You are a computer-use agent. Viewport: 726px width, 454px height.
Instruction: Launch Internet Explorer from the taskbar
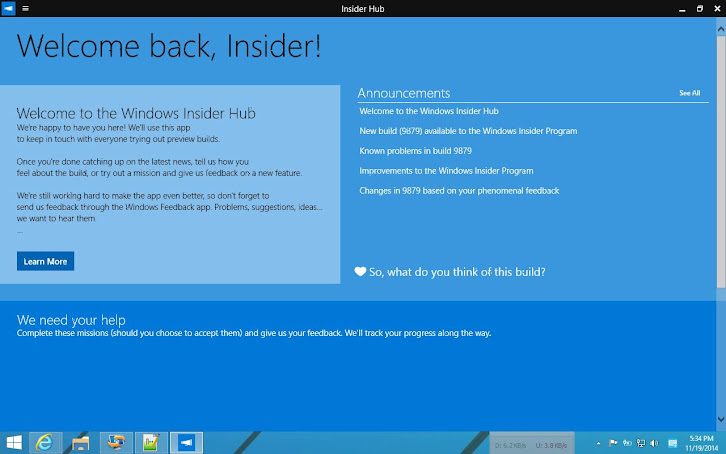pyautogui.click(x=45, y=443)
